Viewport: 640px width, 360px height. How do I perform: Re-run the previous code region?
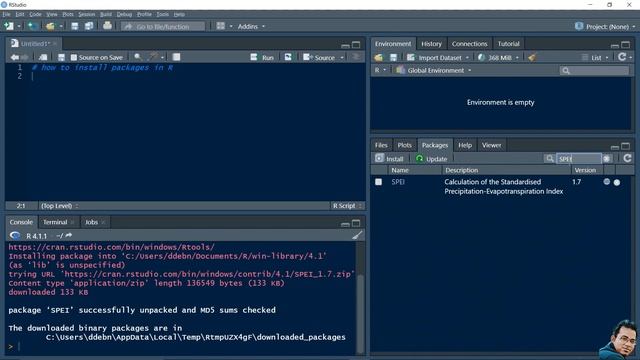tap(288, 57)
